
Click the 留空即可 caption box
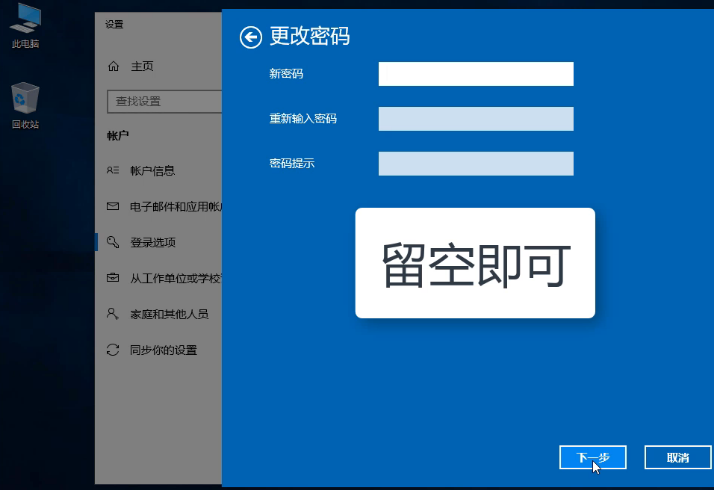click(475, 264)
